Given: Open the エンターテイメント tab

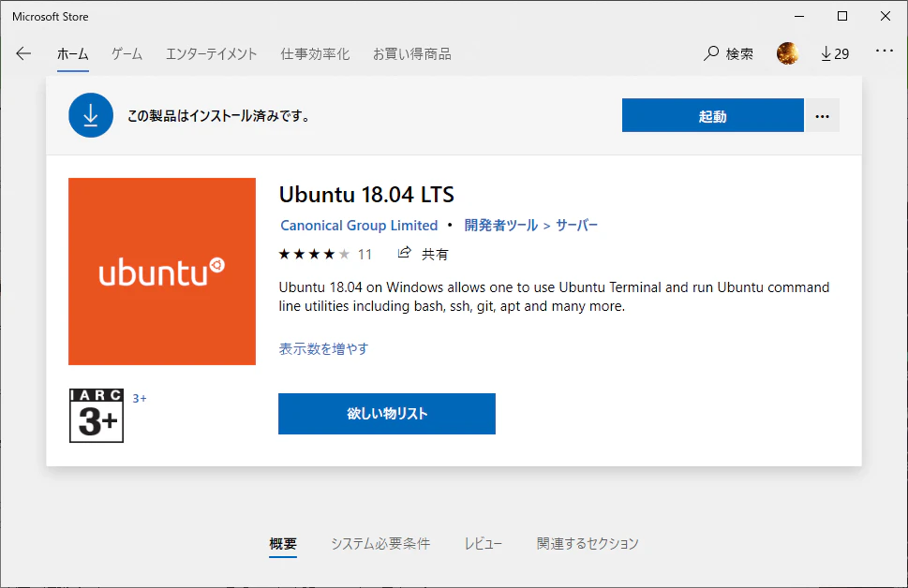Looking at the screenshot, I should [212, 54].
